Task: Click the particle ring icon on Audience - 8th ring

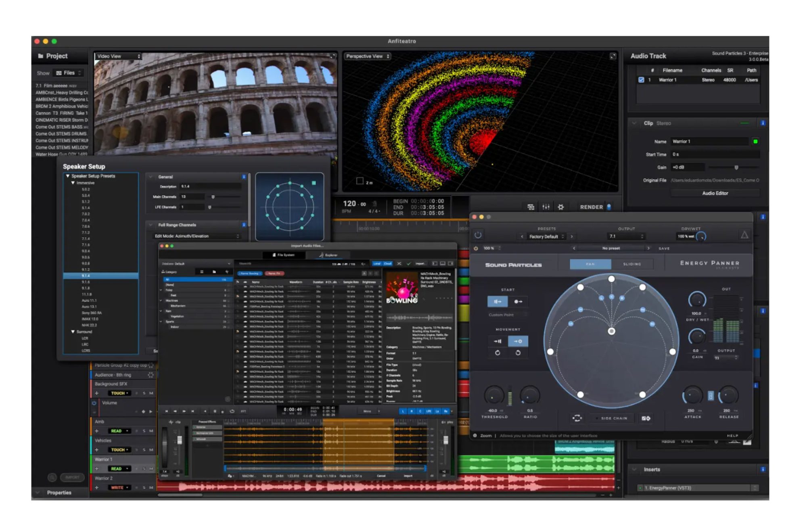Action: tap(151, 375)
